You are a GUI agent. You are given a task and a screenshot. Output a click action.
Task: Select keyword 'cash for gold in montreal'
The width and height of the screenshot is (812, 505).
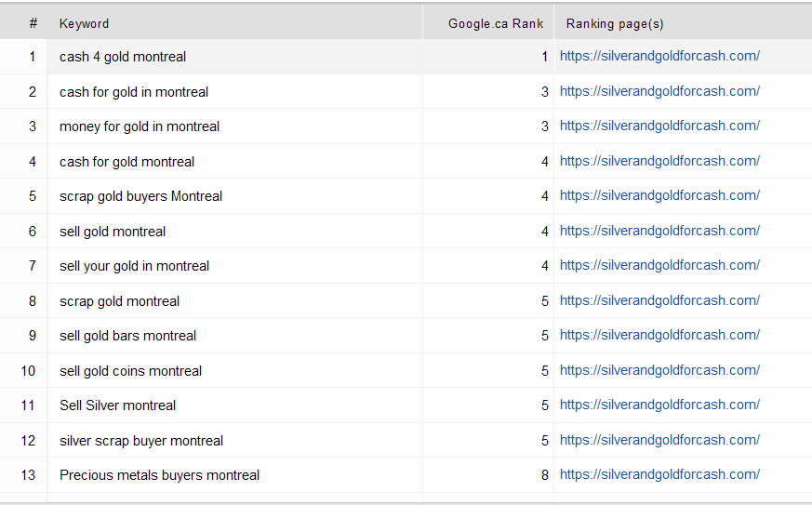[x=134, y=92]
